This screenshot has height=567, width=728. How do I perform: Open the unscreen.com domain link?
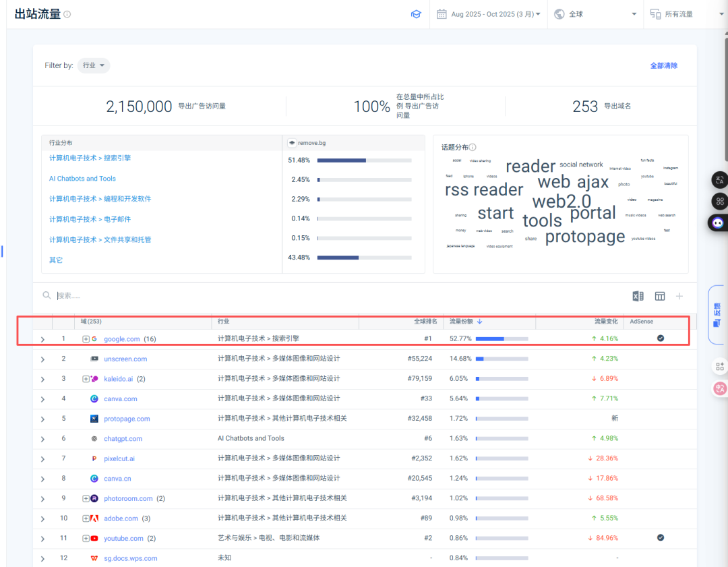(x=125, y=359)
